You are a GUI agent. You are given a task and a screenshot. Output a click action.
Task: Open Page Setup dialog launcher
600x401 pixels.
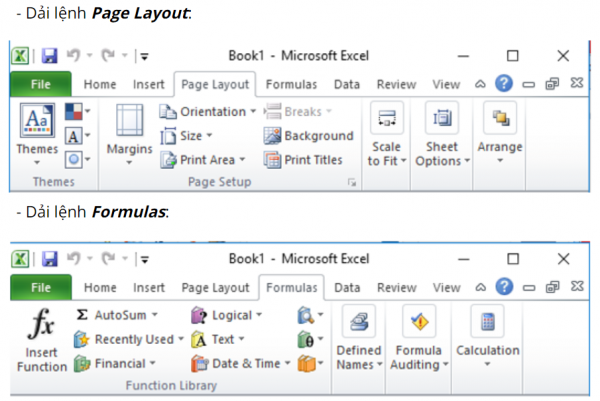352,183
